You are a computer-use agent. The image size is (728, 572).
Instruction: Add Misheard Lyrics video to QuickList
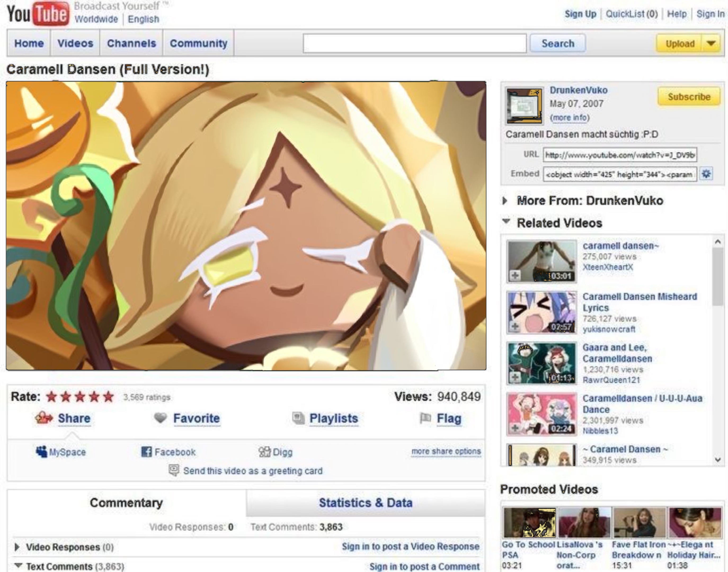pos(515,326)
